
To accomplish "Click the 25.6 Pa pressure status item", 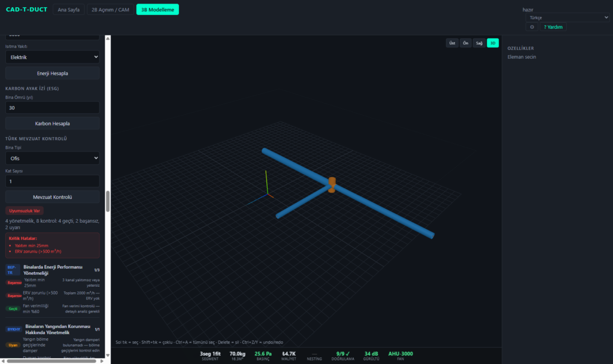I will [263, 356].
